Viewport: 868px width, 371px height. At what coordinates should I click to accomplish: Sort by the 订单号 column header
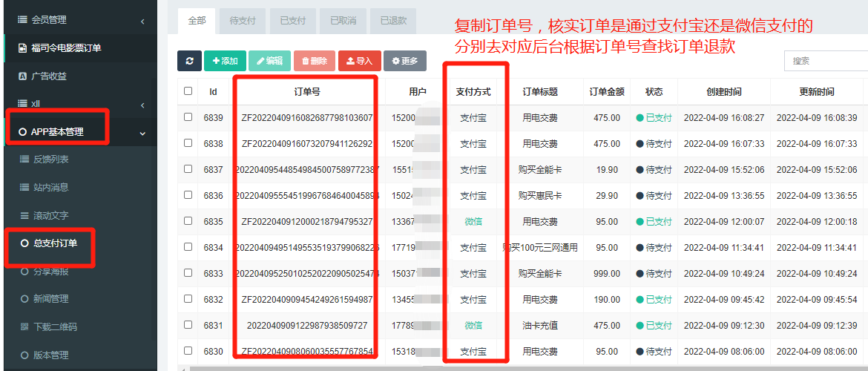coord(306,92)
